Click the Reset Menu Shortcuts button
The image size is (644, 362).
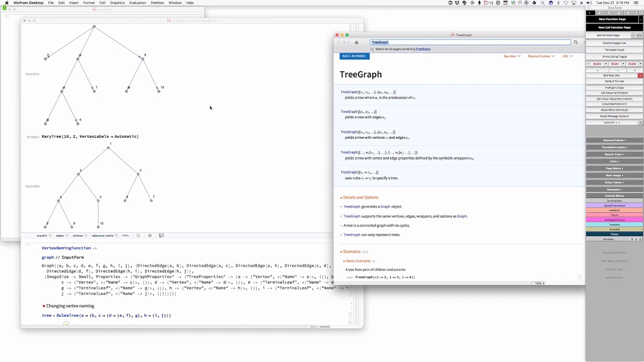point(614,110)
